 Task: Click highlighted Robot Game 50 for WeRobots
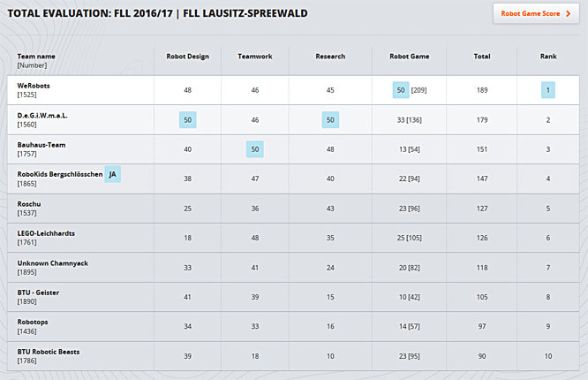click(x=401, y=90)
